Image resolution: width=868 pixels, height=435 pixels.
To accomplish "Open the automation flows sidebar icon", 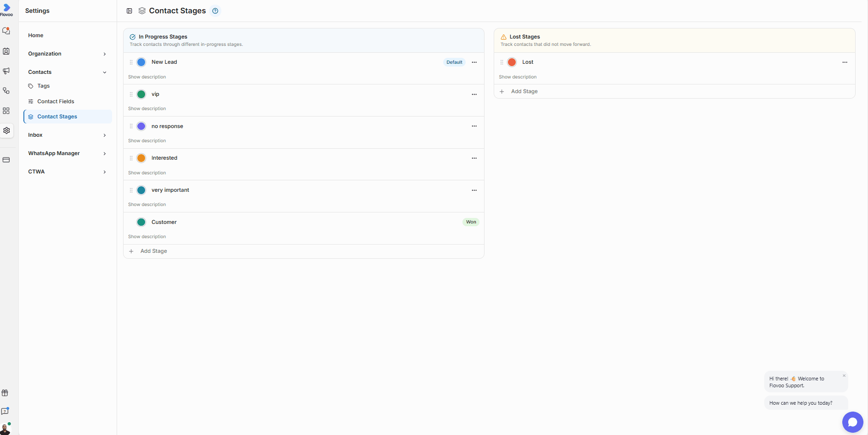I will [x=6, y=91].
